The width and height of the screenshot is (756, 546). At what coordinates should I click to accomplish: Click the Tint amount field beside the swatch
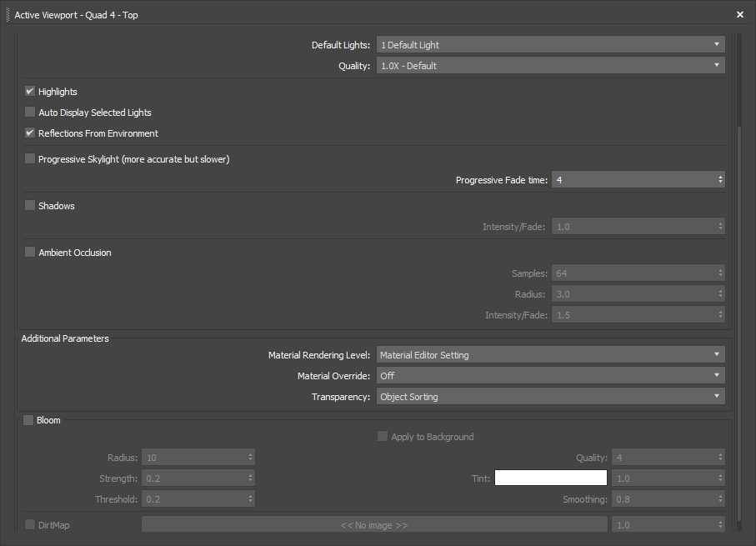click(x=668, y=478)
